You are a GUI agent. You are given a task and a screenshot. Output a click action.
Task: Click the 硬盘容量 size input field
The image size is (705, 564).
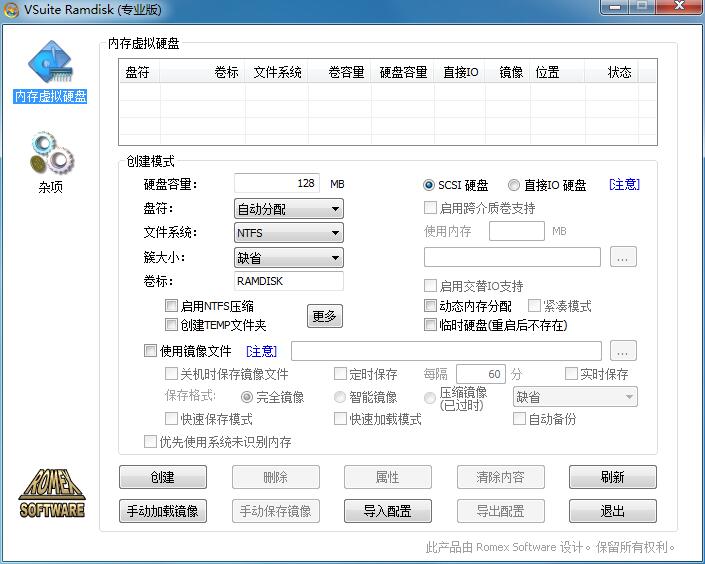click(278, 184)
